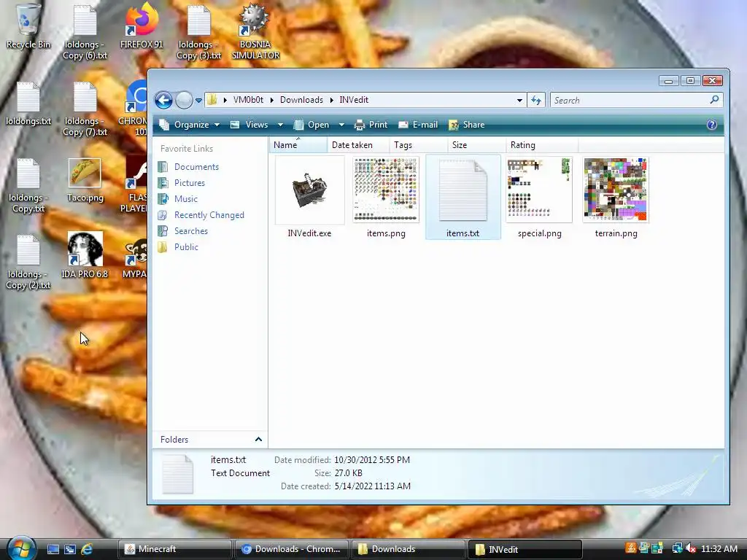
Task: Click the network tray icon
Action: point(677,548)
